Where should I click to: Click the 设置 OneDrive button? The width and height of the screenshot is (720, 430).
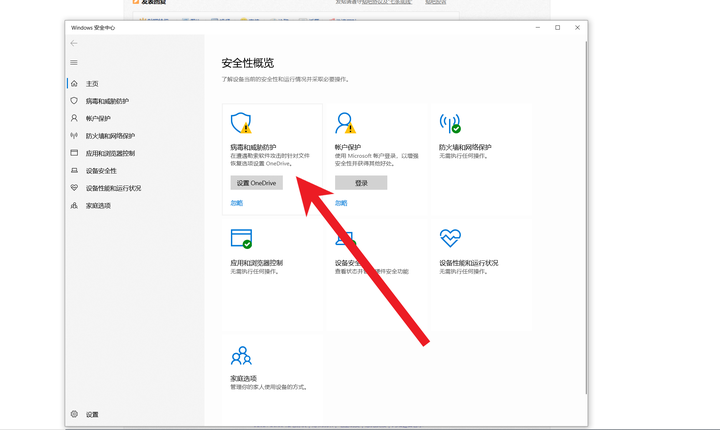tap(257, 183)
